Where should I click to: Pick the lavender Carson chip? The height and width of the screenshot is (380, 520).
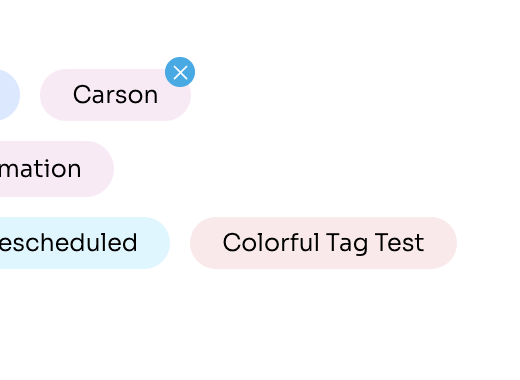(115, 95)
